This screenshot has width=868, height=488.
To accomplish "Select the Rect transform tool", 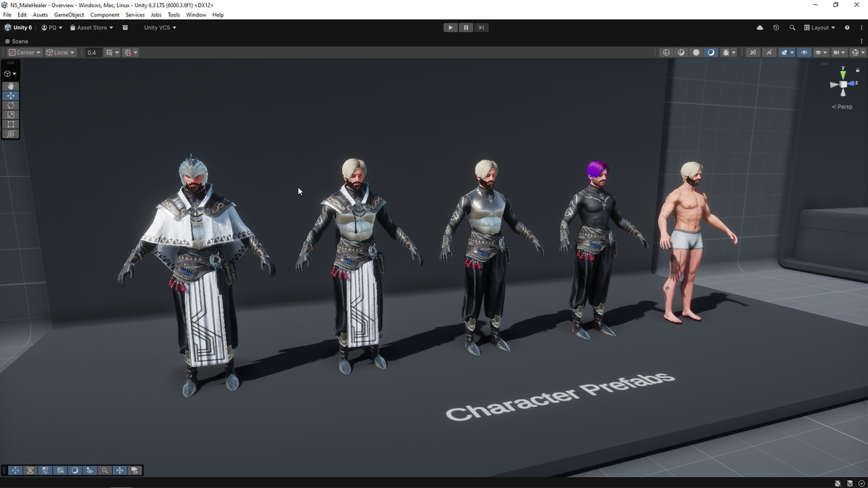I will (11, 124).
